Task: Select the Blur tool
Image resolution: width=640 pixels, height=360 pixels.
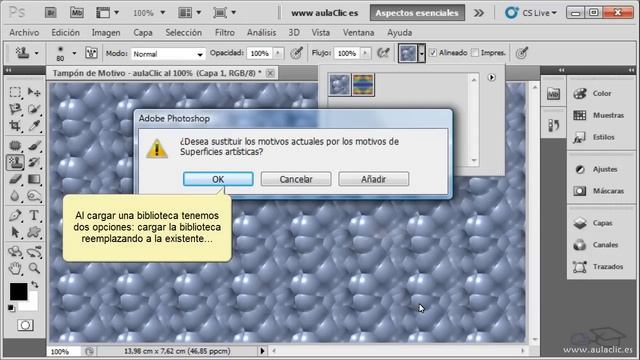Action: (x=15, y=196)
